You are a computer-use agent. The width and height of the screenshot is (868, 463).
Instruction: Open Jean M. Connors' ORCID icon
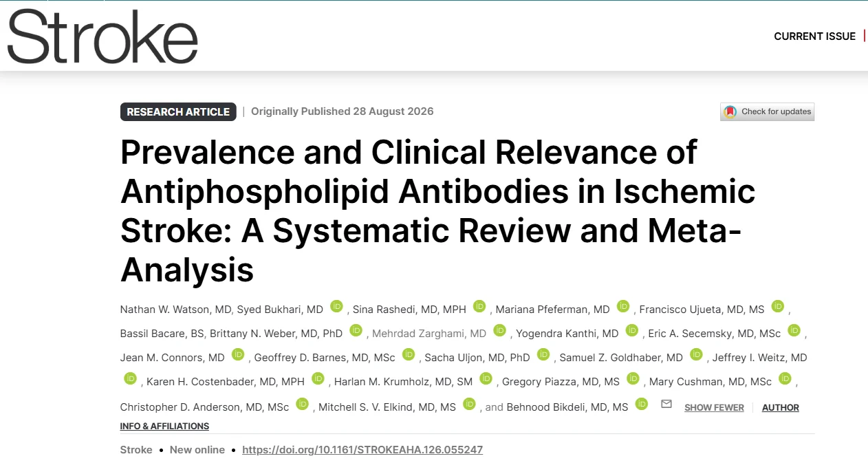(x=238, y=354)
